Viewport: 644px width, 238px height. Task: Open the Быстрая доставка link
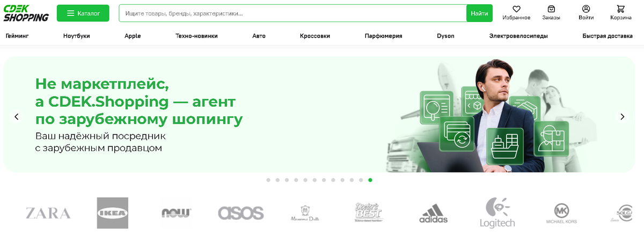click(608, 36)
